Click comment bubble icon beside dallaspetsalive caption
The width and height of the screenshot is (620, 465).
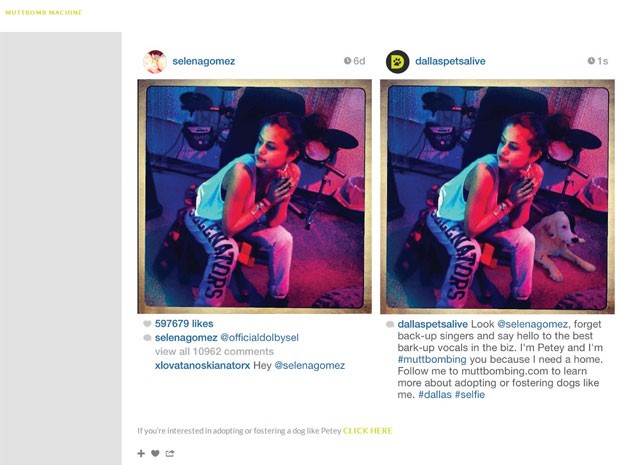[390, 324]
